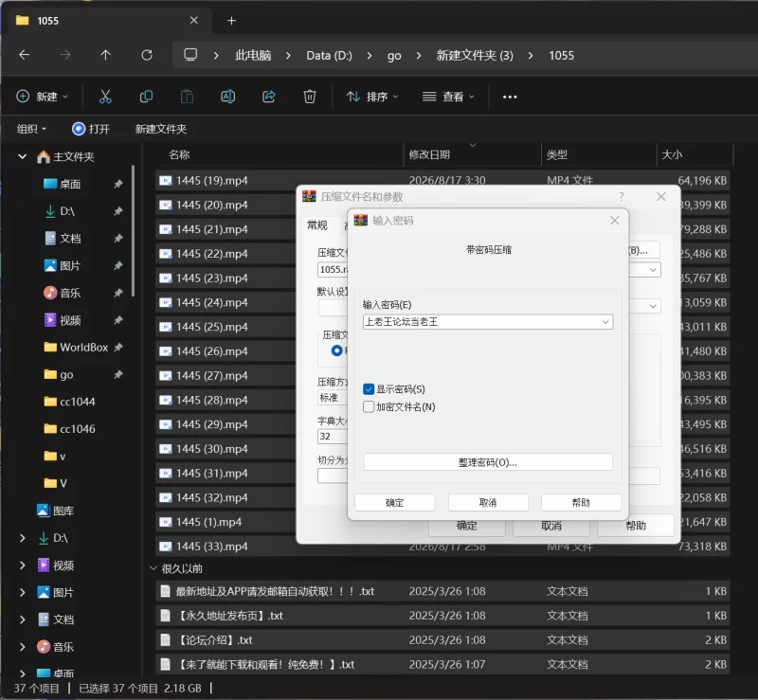
Task: Click the Copy icon in toolbar
Action: (146, 97)
